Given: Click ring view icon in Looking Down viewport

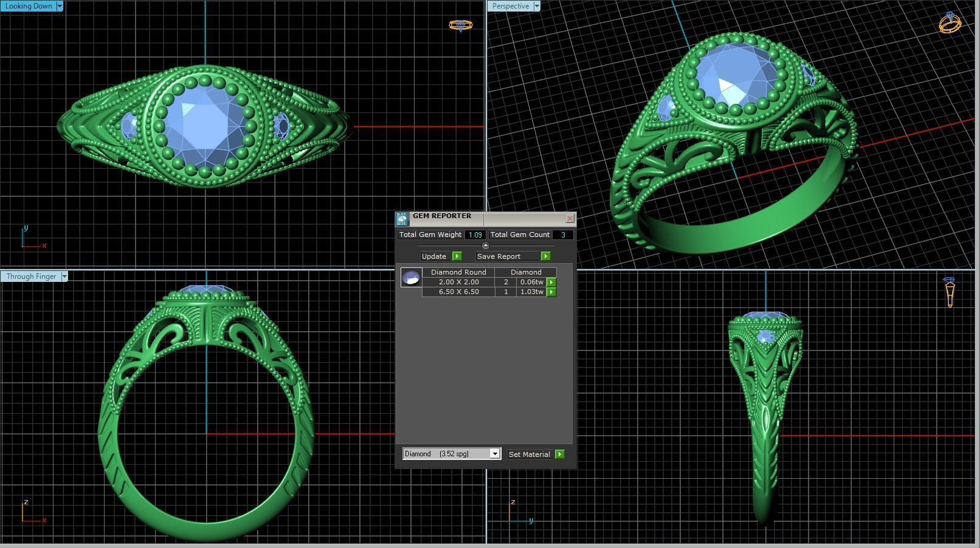Looking at the screenshot, I should coord(460,25).
